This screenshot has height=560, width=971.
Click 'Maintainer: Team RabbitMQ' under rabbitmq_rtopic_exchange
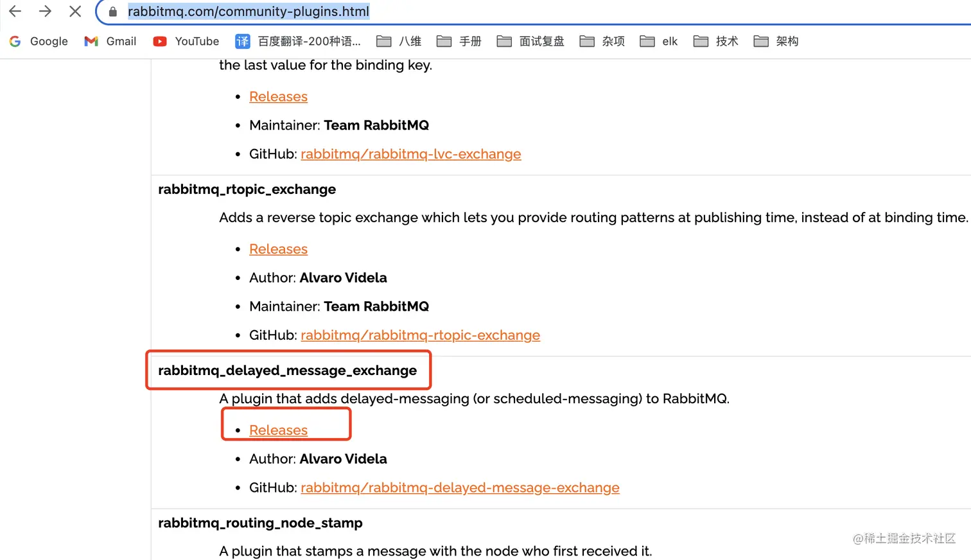pyautogui.click(x=339, y=306)
